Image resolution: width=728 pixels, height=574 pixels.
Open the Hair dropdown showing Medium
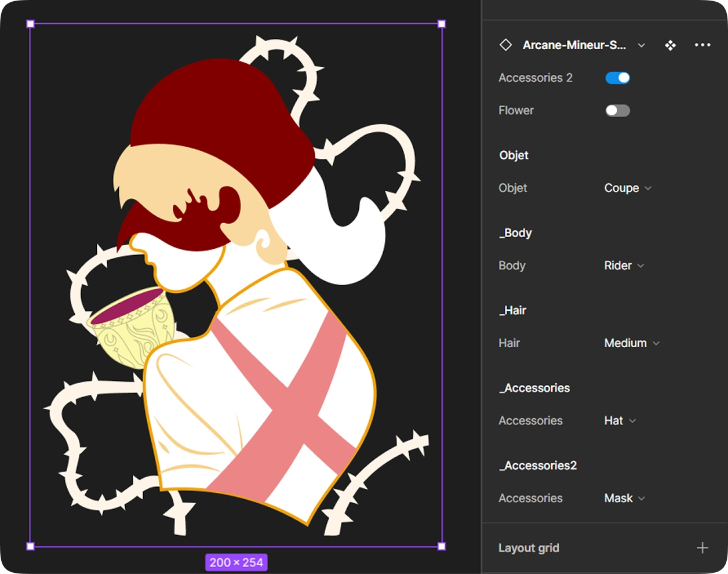(631, 343)
